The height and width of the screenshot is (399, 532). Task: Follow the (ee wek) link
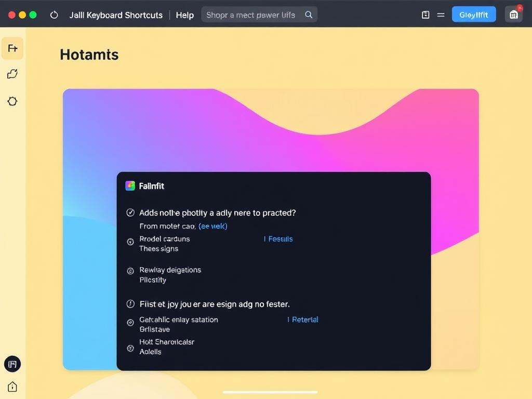pos(212,226)
